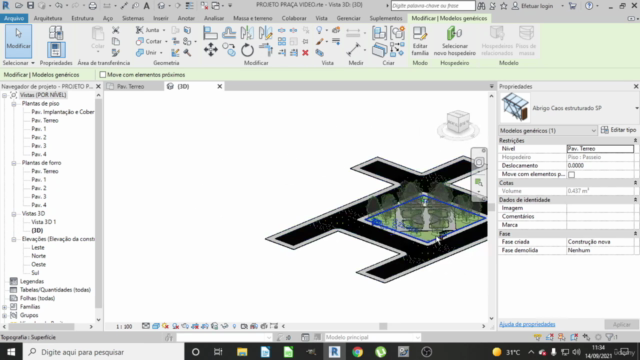Click the project browser vertical scrollbar
640x360 pixels.
[x=98, y=207]
